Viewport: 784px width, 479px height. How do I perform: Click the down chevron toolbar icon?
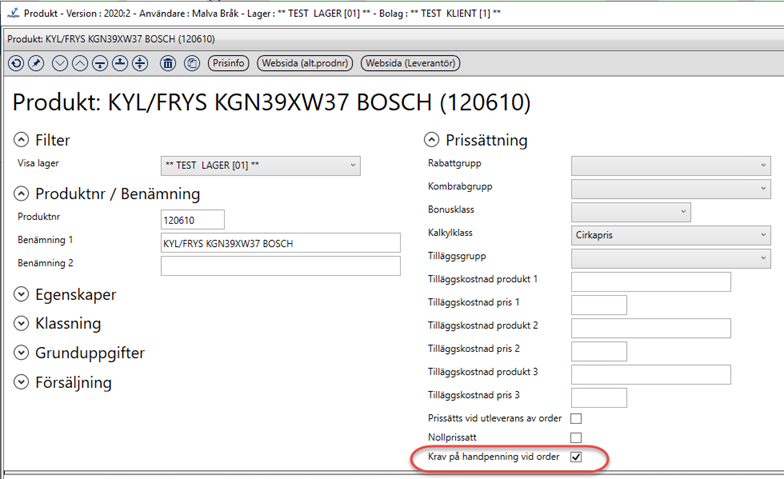[60, 63]
